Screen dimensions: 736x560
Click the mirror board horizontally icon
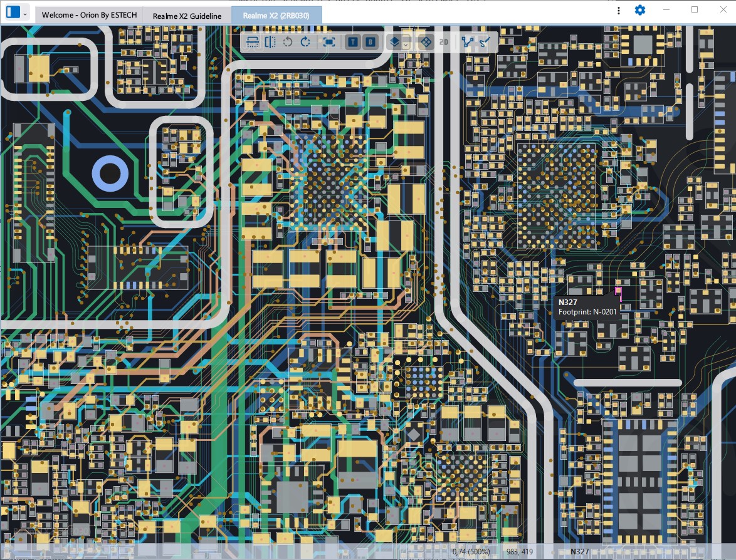(270, 42)
